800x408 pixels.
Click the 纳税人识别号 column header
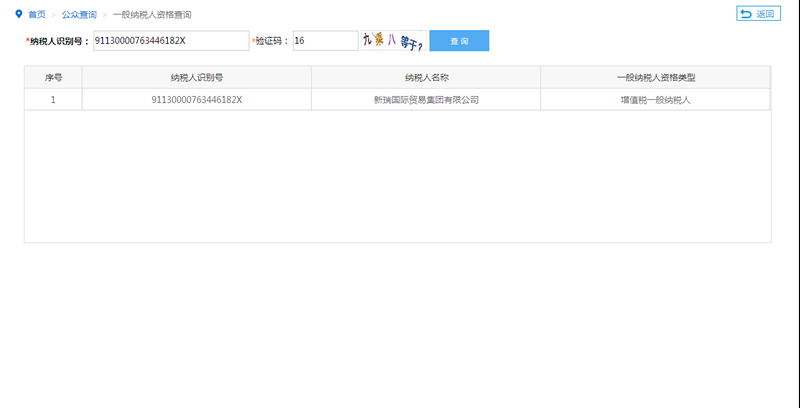tap(197, 77)
